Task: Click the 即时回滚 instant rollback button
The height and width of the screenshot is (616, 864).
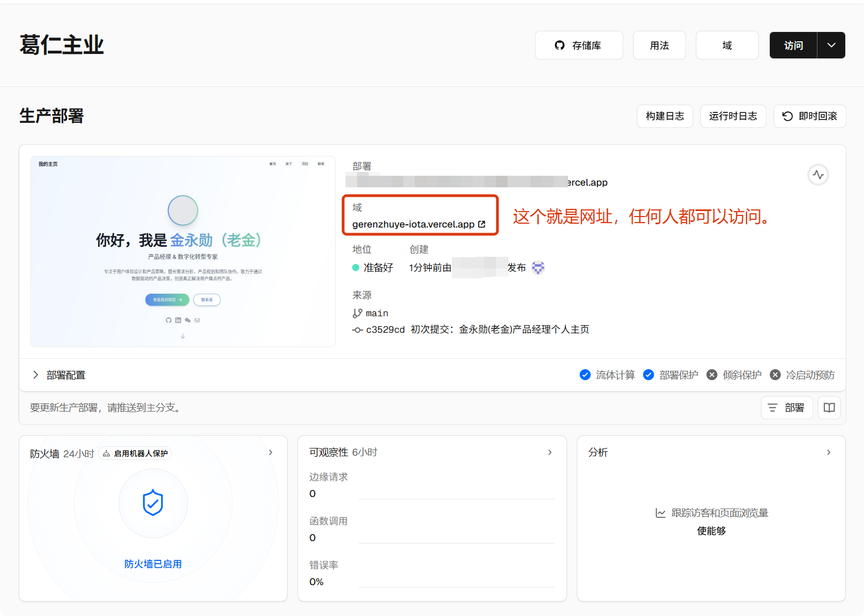Action: tap(809, 116)
